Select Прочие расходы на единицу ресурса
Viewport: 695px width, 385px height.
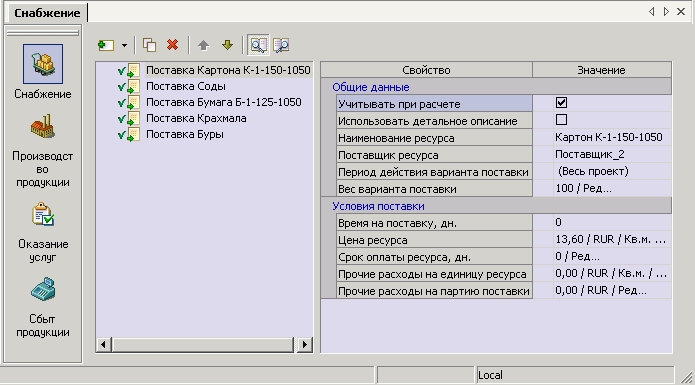pos(434,274)
